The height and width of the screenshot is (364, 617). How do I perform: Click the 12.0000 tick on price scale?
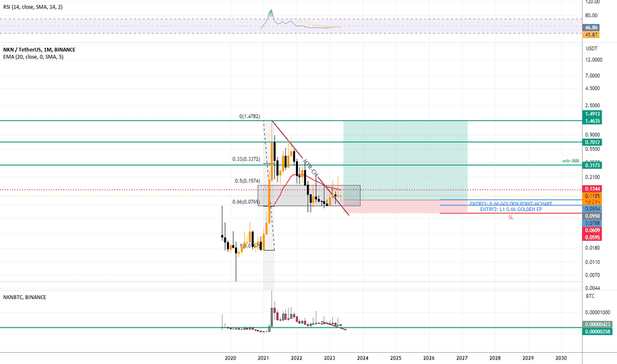point(594,60)
